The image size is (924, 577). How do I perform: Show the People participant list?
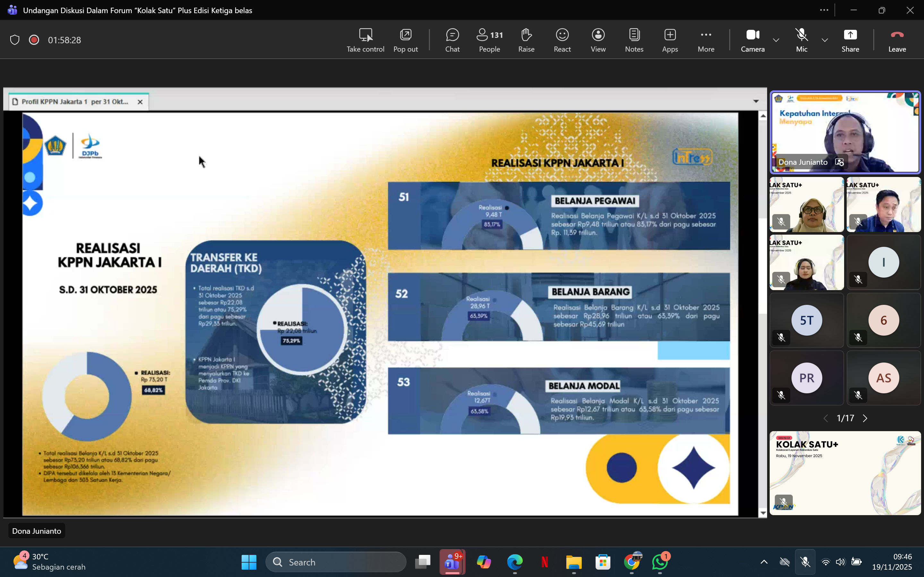click(x=489, y=40)
